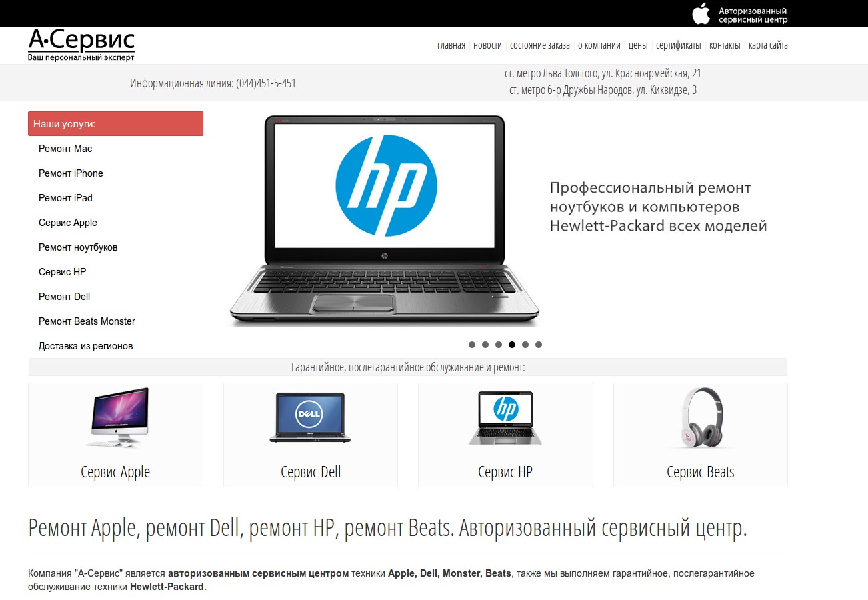Open сертификаты in the top navigation
The width and height of the screenshot is (868, 600).
678,45
